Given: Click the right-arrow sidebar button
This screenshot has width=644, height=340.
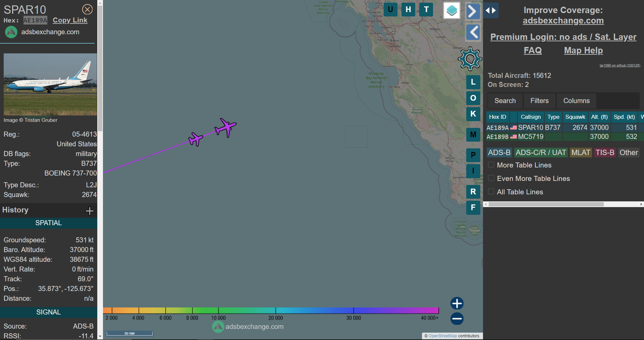Looking at the screenshot, I should pos(473,11).
